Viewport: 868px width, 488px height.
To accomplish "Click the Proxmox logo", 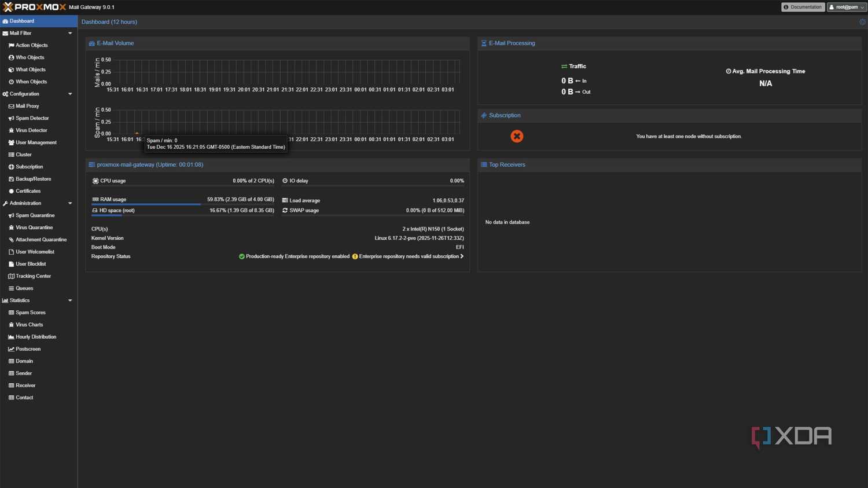I will coord(34,7).
